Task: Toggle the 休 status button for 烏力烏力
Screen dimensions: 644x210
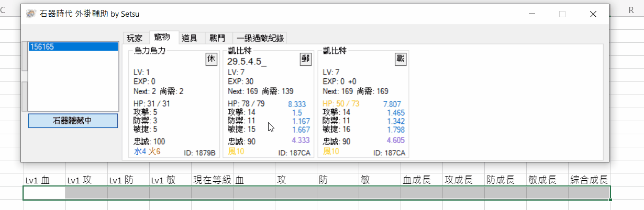Action: pyautogui.click(x=211, y=59)
